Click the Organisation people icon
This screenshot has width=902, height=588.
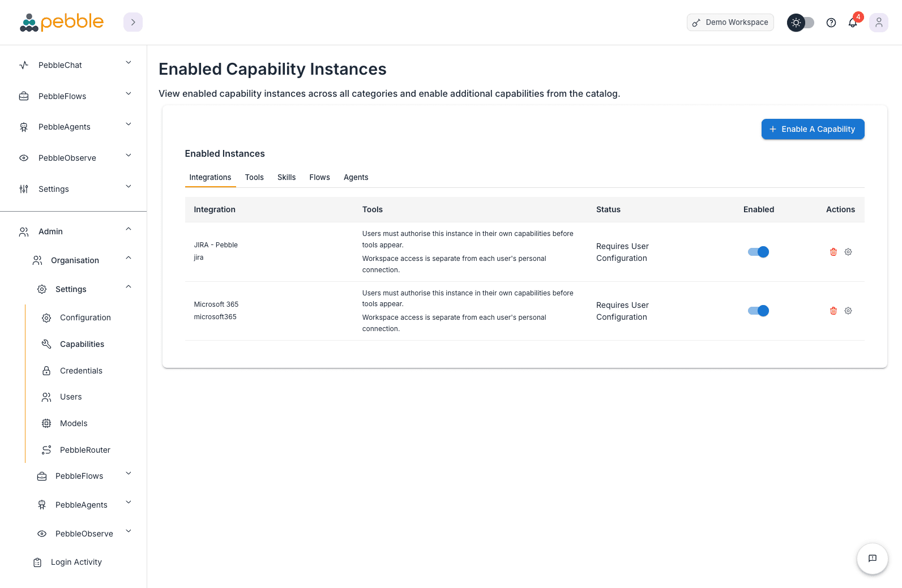37,260
